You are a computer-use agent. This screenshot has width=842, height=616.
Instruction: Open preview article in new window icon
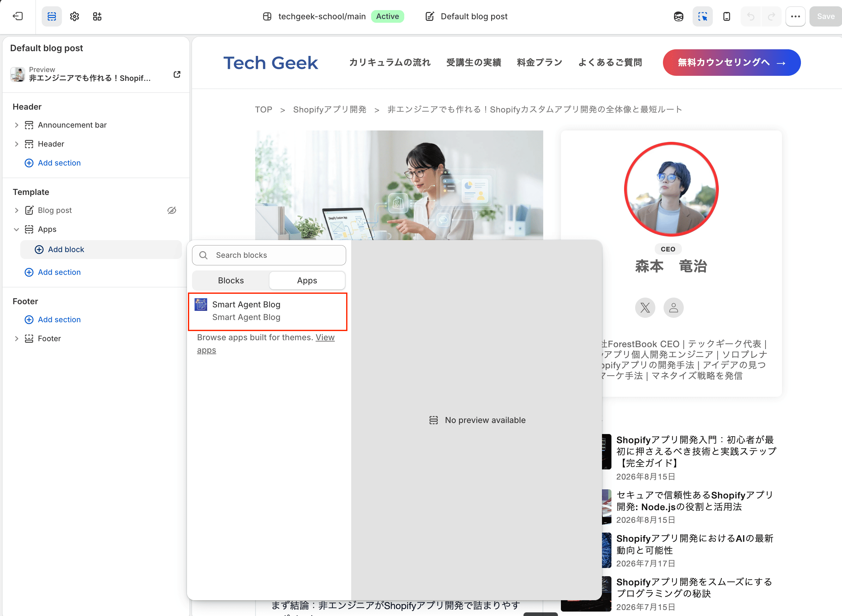(x=177, y=74)
